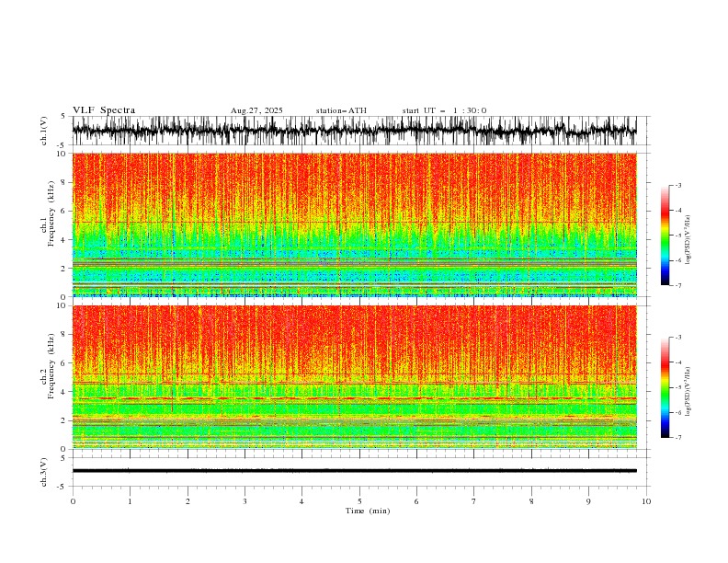The image size is (728, 563).
Task: Click the "ch.3(V)" axis label
Action: 44,472
